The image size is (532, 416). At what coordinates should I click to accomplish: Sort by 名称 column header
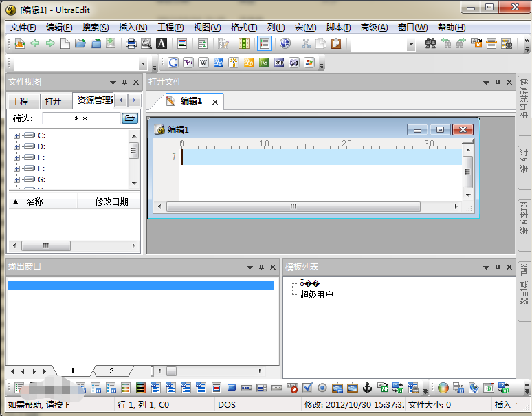pos(43,201)
